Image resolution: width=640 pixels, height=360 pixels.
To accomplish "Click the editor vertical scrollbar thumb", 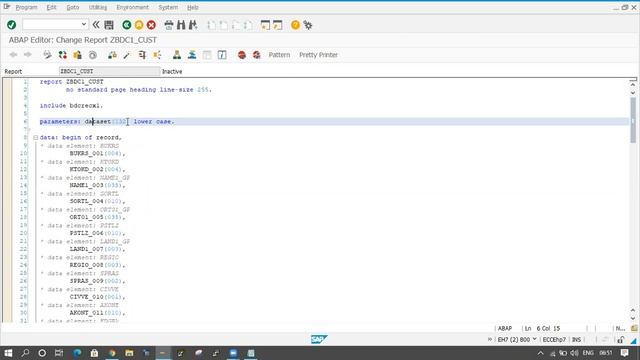I will pyautogui.click(x=633, y=120).
